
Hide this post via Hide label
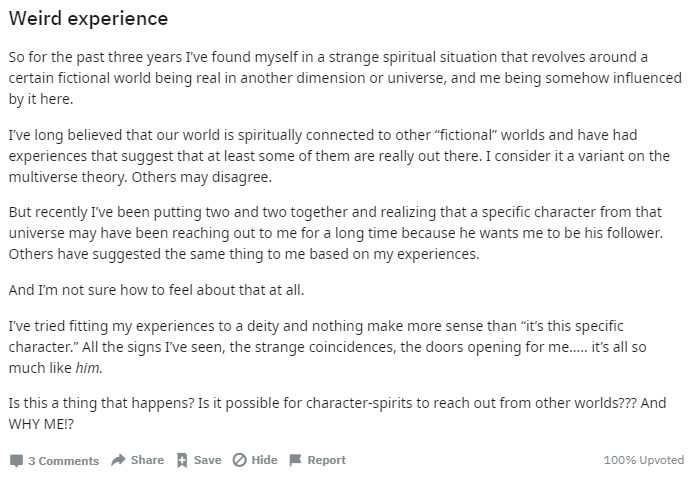(x=264, y=460)
